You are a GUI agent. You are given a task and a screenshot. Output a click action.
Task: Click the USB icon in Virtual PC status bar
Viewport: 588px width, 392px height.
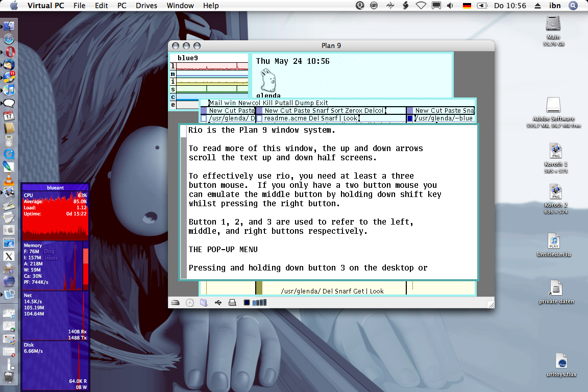218,303
